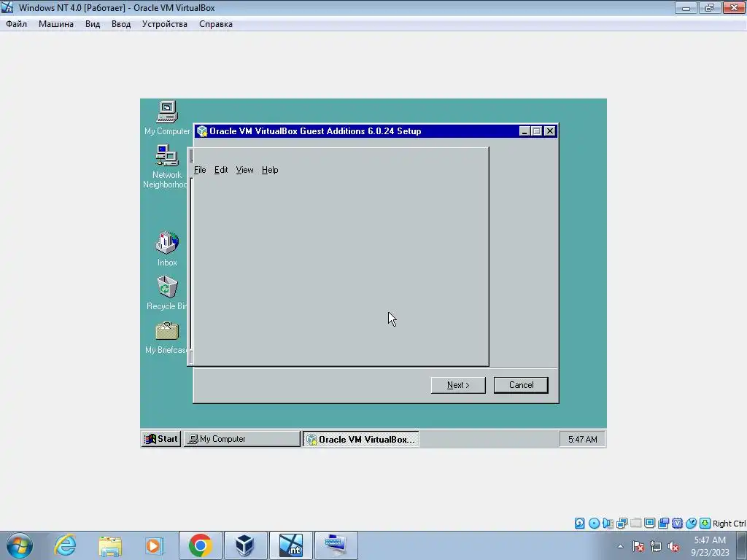Open the Устройства menu
This screenshot has height=560, width=747.
pos(164,24)
